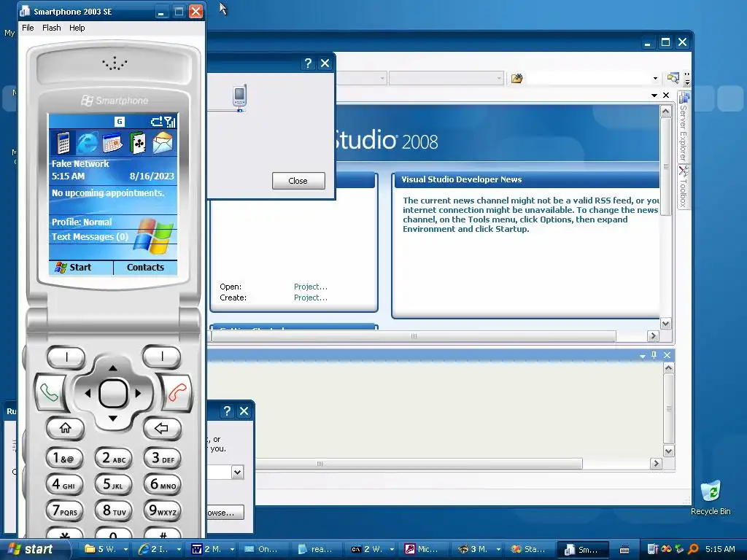The image size is (747, 560).
Task: Click D-pad left arrow on phone
Action: (x=88, y=393)
